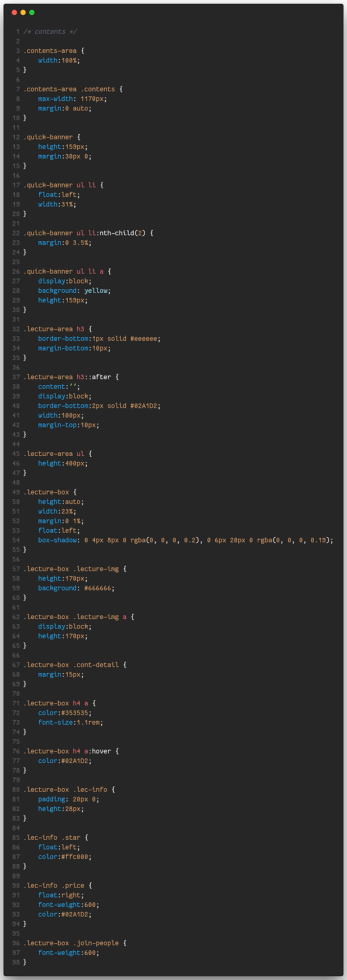Click the 'box-shadow' declaration on line 54
Viewport: 347px width, 980px height.
[186, 540]
